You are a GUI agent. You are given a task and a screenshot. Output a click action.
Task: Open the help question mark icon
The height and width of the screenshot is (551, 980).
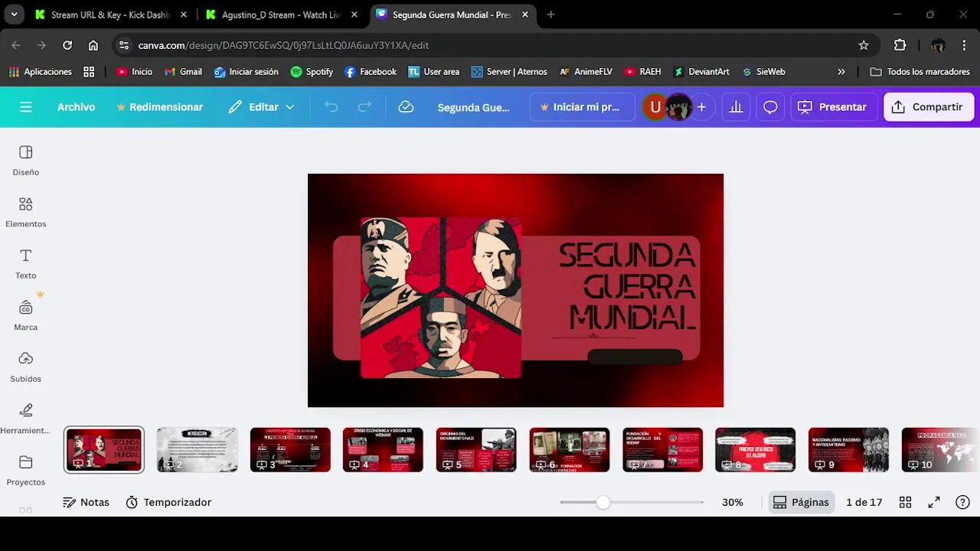point(962,502)
